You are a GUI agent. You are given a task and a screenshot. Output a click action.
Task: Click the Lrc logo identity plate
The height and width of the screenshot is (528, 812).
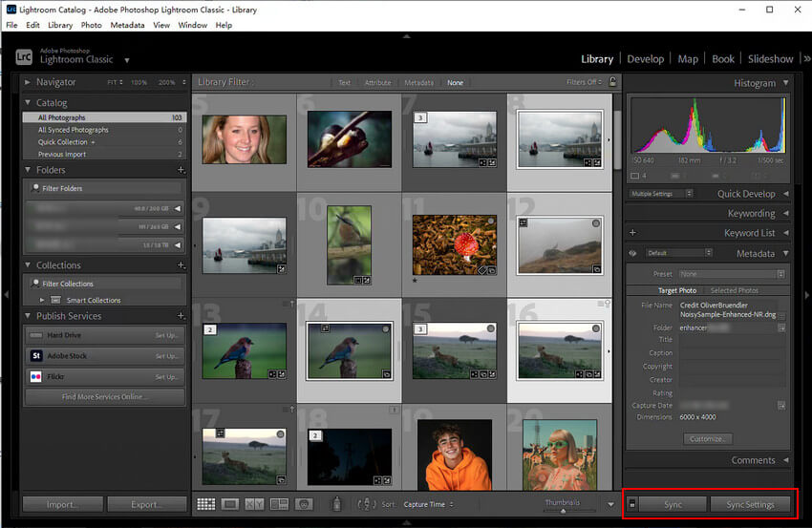[24, 57]
